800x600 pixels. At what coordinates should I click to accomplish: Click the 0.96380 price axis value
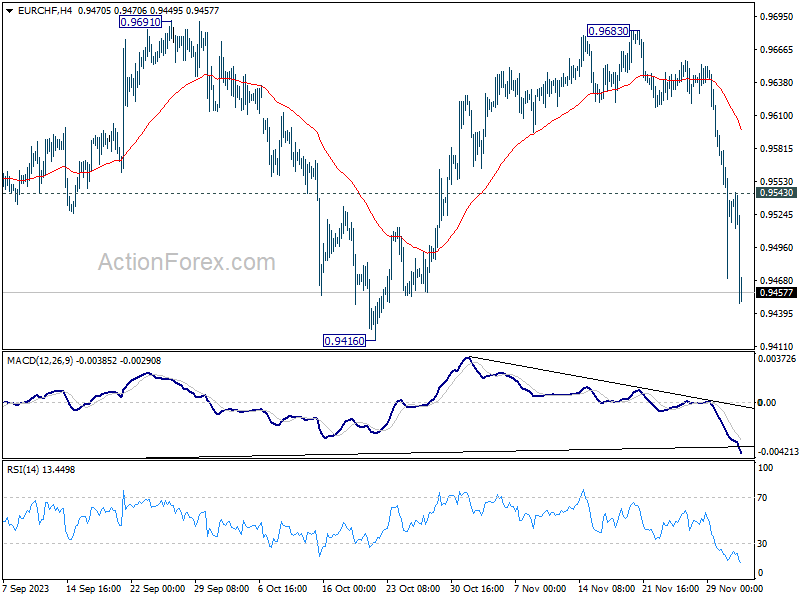coord(777,83)
